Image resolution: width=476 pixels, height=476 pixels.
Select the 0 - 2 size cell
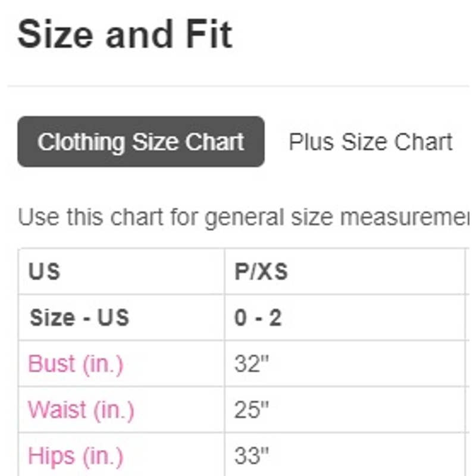pyautogui.click(x=344, y=318)
